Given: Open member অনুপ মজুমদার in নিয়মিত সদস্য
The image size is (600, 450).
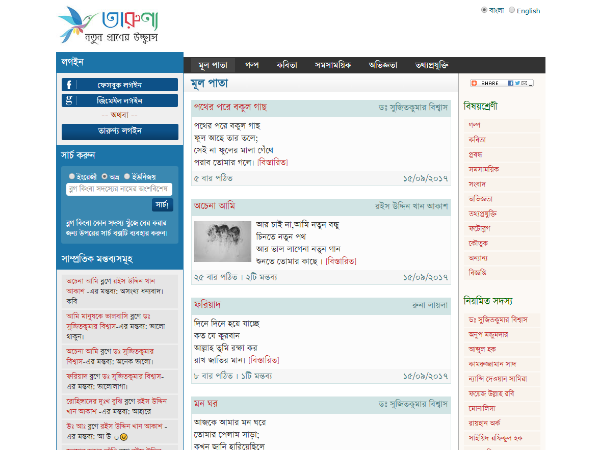Looking at the screenshot, I should pos(502,334).
